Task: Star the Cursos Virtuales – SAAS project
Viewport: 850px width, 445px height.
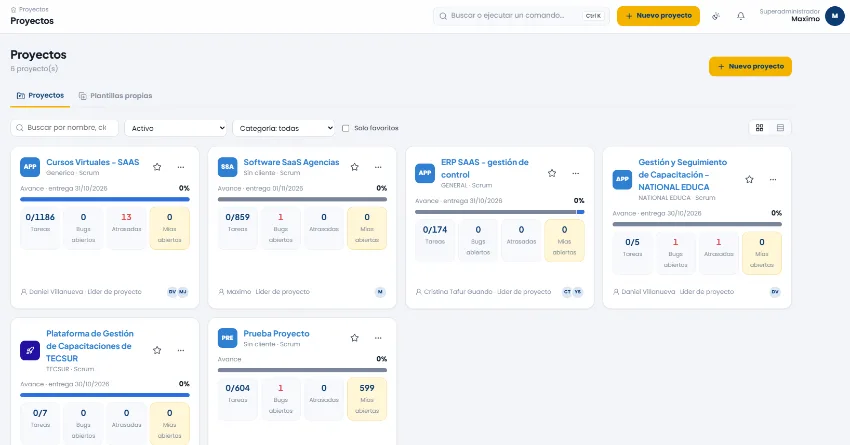Action: (157, 167)
